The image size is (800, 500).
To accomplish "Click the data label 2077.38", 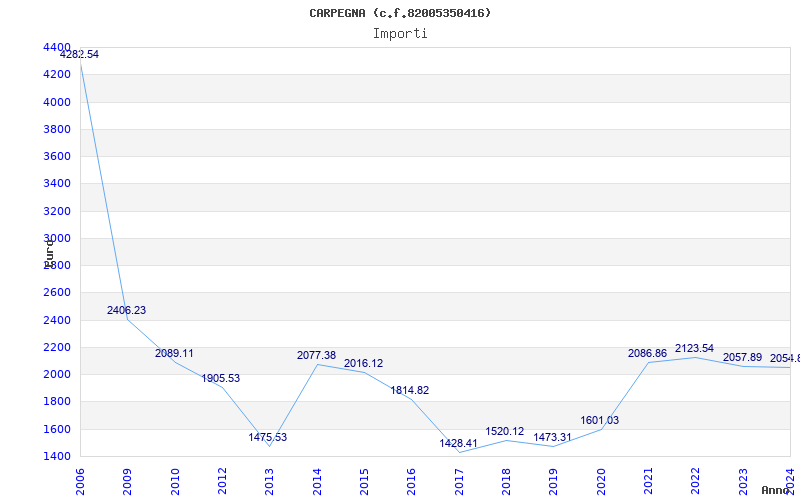I will [x=316, y=355].
